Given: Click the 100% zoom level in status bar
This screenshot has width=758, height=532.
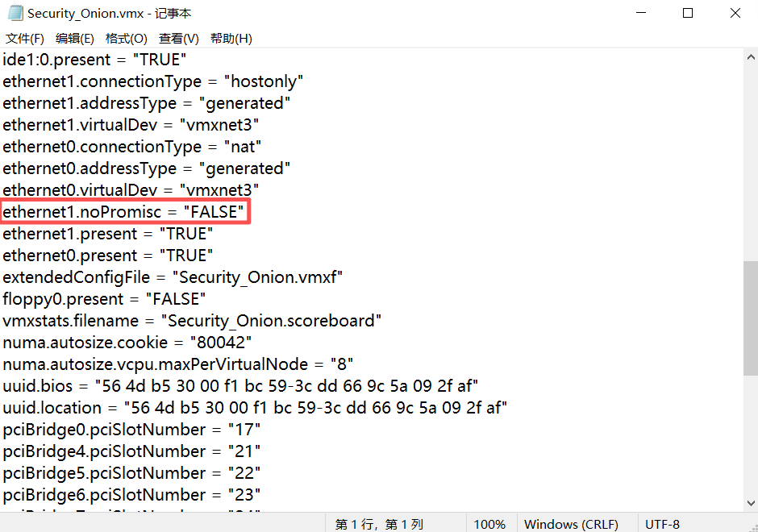Looking at the screenshot, I should coord(489,524).
